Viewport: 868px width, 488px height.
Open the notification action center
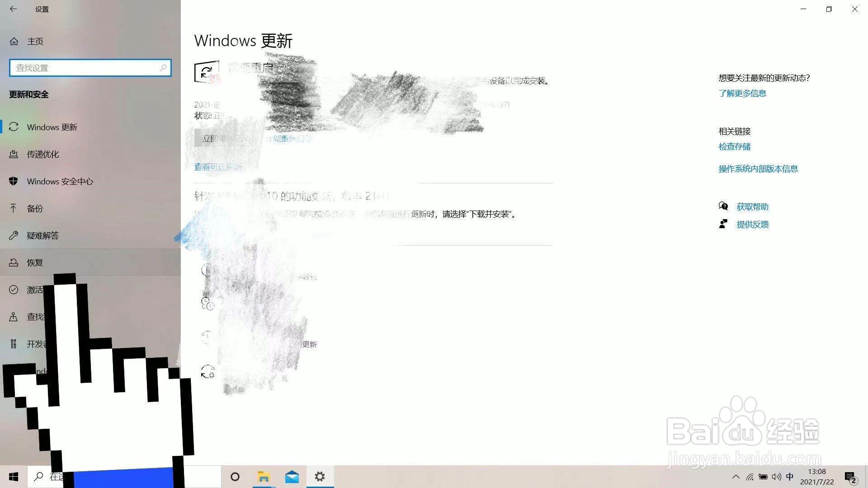[x=850, y=477]
